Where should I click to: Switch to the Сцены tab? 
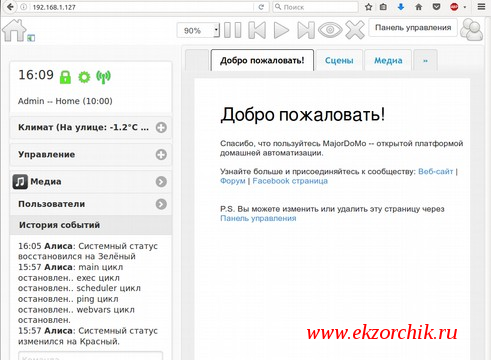[339, 60]
